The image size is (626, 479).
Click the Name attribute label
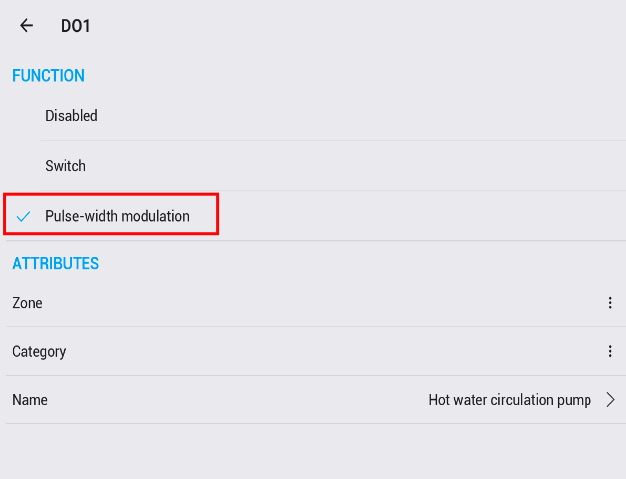pos(30,400)
